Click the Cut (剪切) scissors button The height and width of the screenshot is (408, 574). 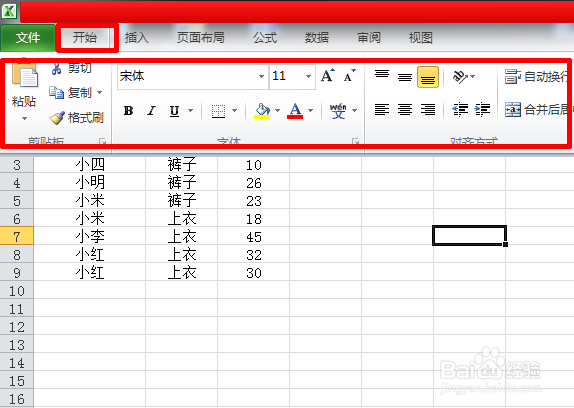coord(72,68)
